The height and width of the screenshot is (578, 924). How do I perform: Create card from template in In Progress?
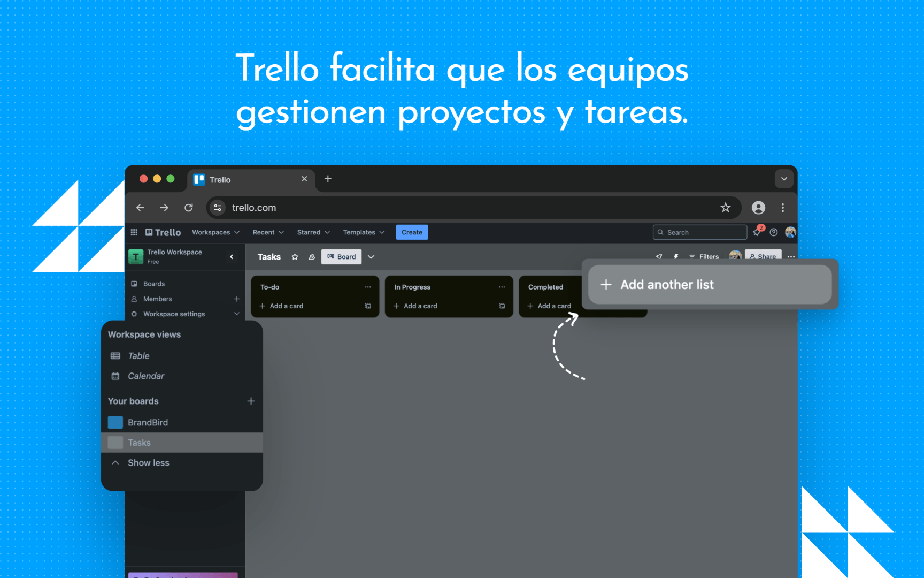coord(502,306)
